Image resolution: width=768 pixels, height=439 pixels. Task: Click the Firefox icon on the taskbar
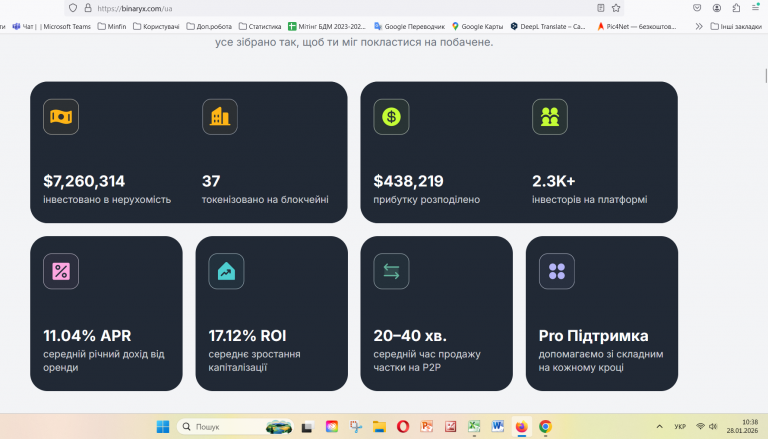click(522, 427)
